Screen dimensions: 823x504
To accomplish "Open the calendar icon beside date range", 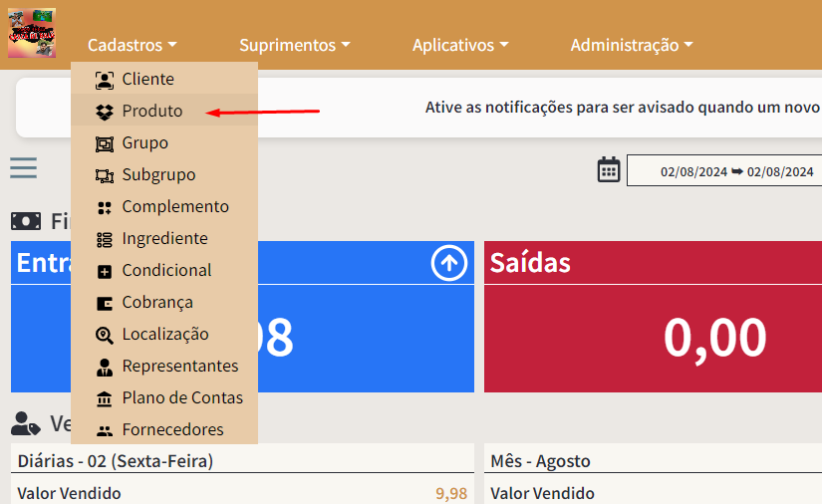I will [x=609, y=170].
